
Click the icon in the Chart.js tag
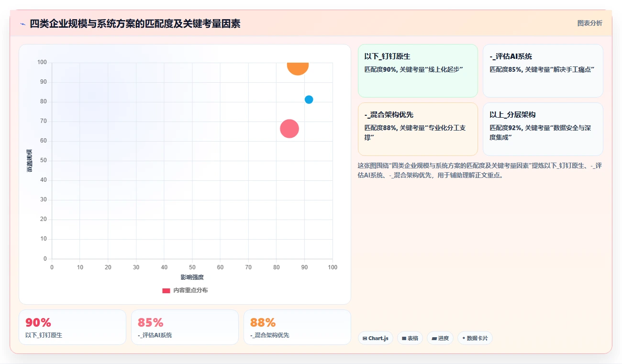pyautogui.click(x=365, y=338)
